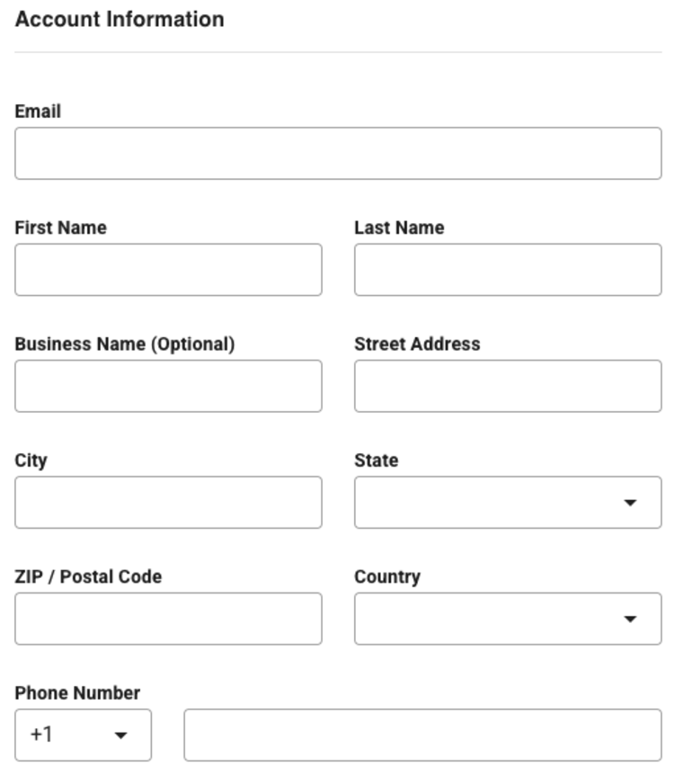This screenshot has width=674, height=784.
Task: Click the Last Name label text
Action: (x=399, y=227)
